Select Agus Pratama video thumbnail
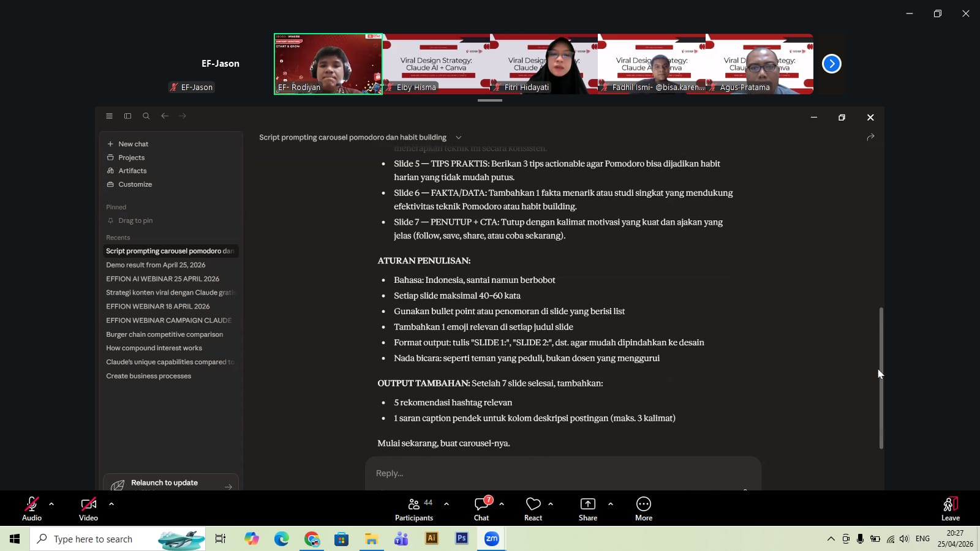 759,64
